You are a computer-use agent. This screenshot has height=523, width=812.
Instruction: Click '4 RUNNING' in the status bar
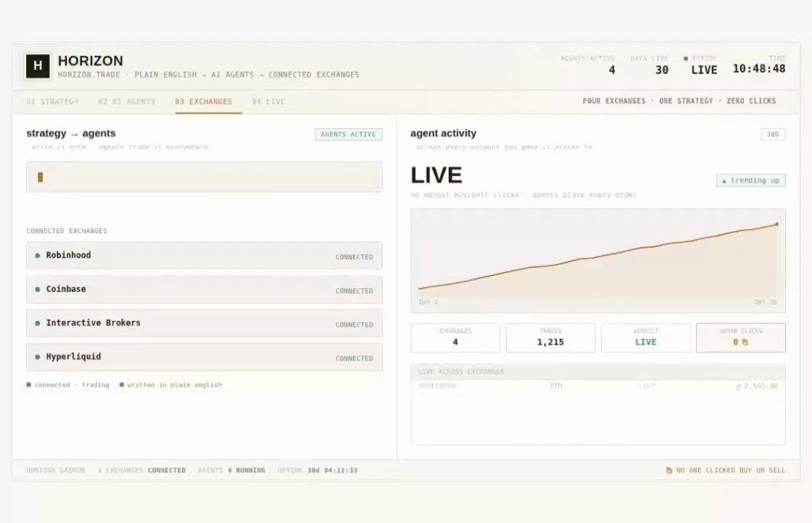(x=246, y=470)
